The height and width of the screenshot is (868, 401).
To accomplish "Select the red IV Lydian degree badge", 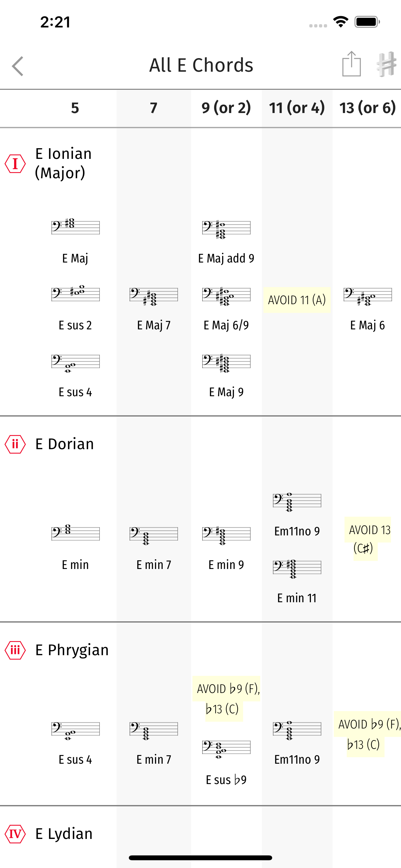I will [x=15, y=834].
